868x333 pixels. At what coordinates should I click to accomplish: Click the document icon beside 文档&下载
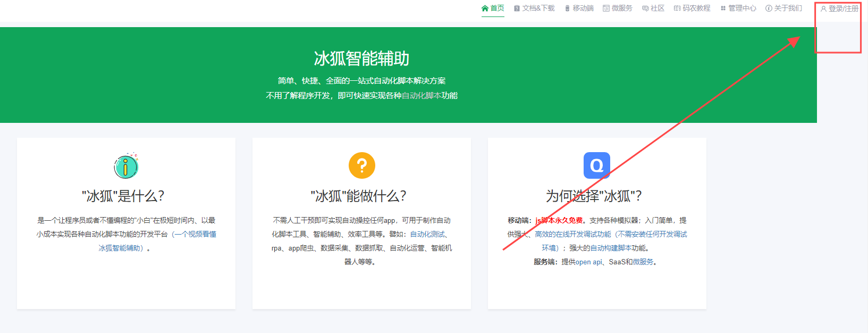pyautogui.click(x=517, y=9)
